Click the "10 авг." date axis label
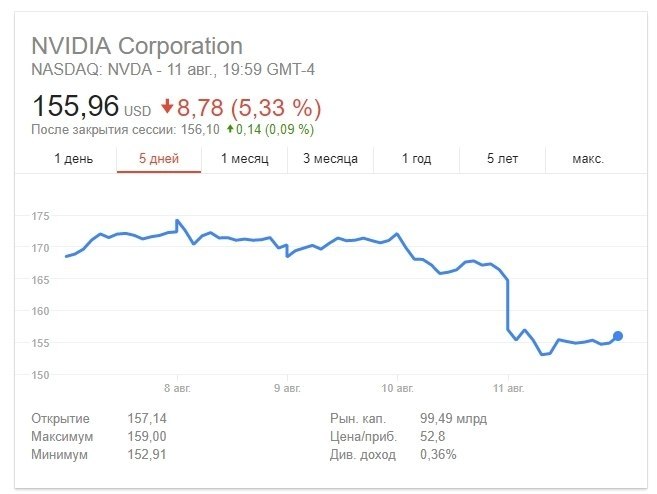The image size is (657, 494). 397,384
